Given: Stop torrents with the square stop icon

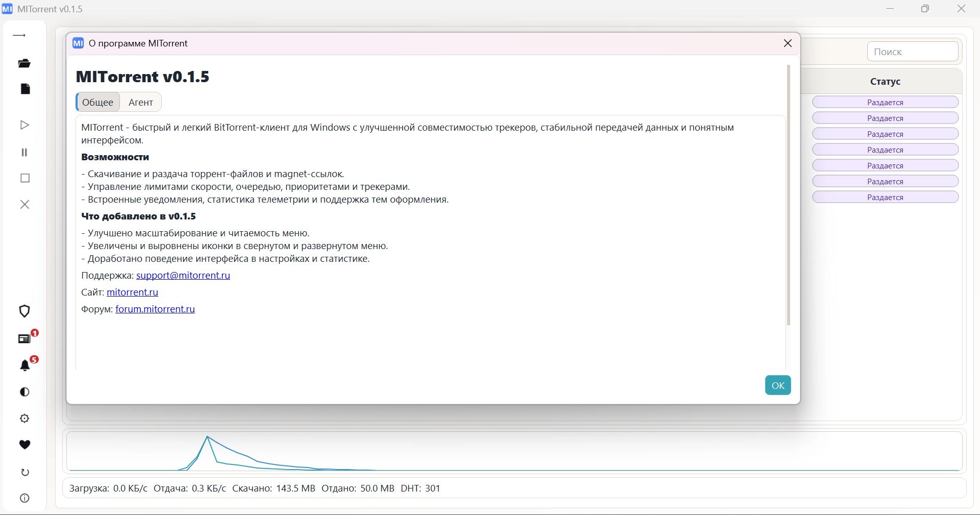Looking at the screenshot, I should point(25,178).
